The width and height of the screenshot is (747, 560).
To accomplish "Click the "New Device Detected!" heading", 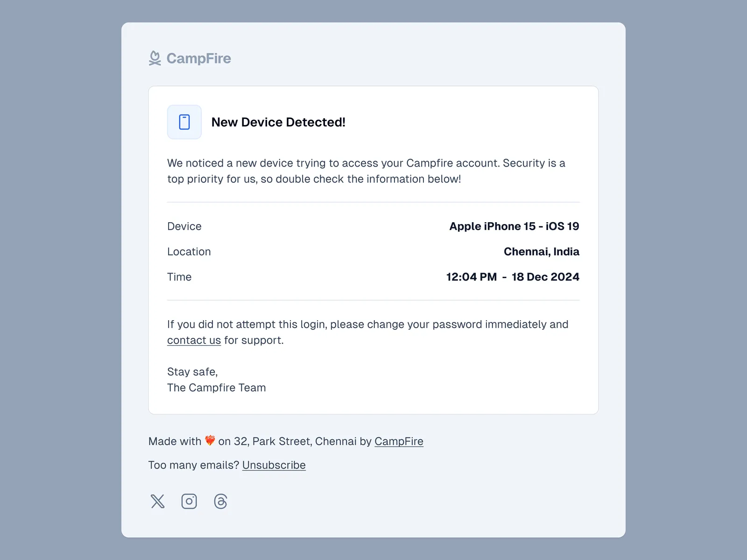I will point(278,122).
